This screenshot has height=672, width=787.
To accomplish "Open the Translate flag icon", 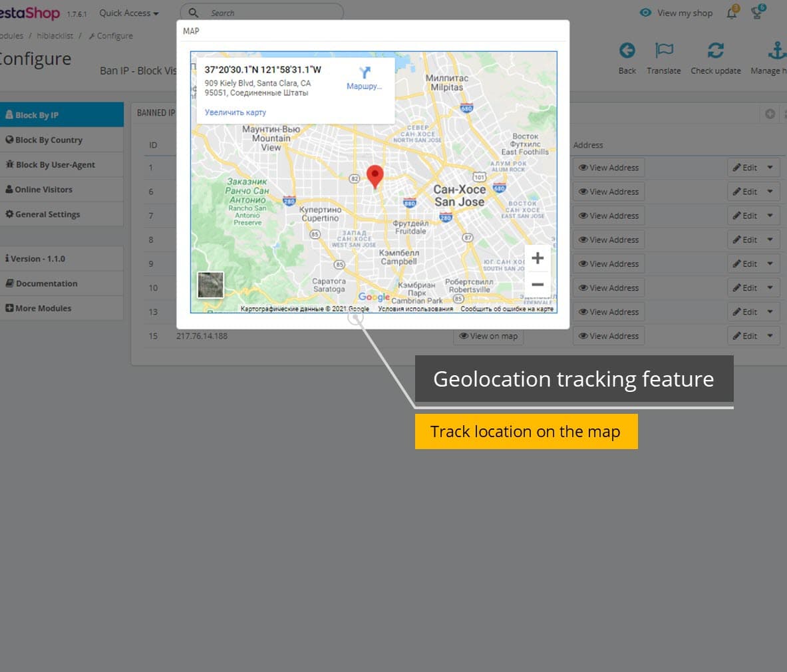I will [x=664, y=51].
